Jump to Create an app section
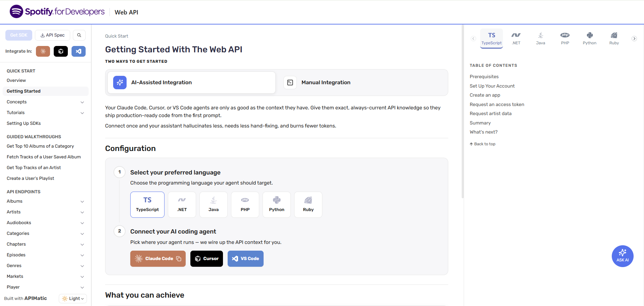The image size is (644, 306). coord(485,95)
